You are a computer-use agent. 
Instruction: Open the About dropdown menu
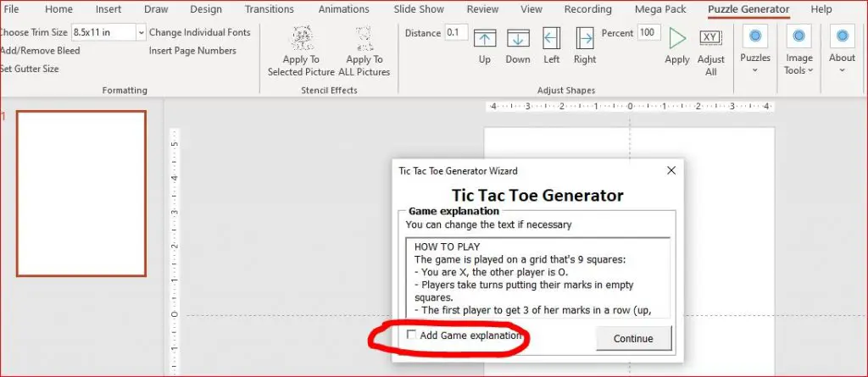(x=842, y=50)
